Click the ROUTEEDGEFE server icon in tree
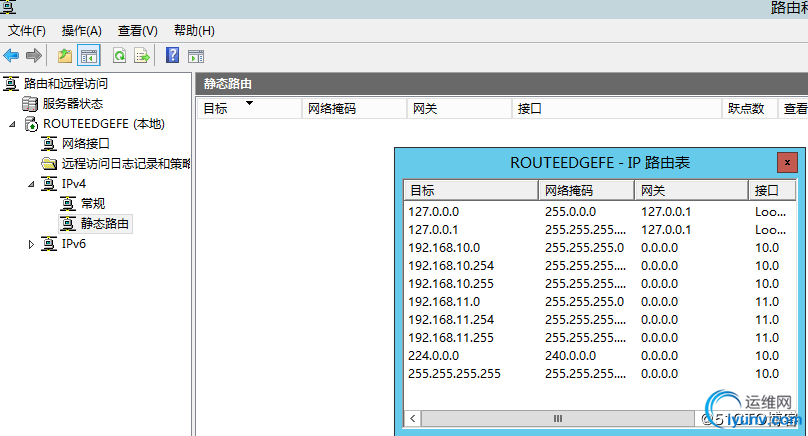 [31, 124]
